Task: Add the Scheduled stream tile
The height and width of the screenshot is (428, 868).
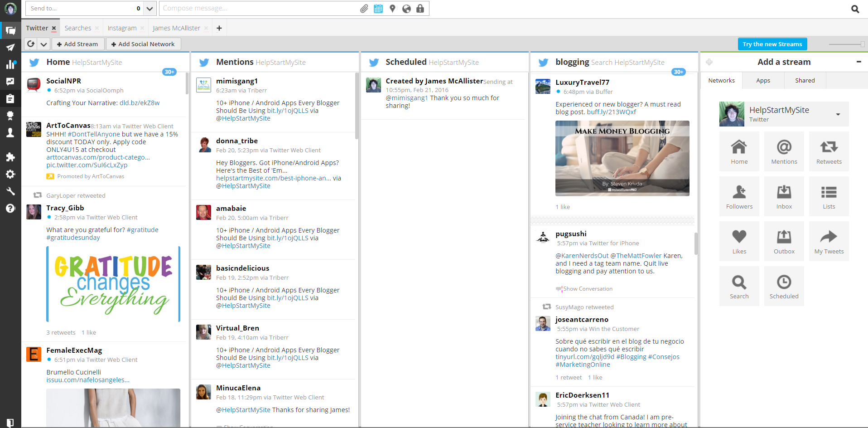Action: 784,286
